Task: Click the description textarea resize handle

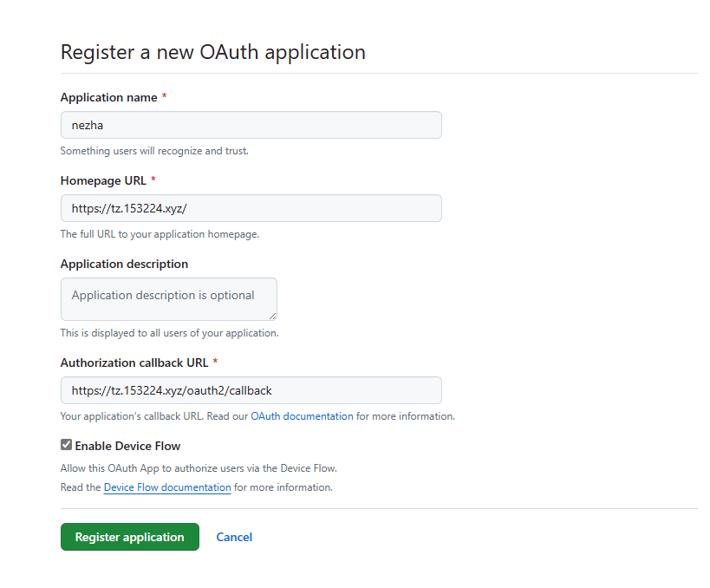Action: tap(272, 316)
